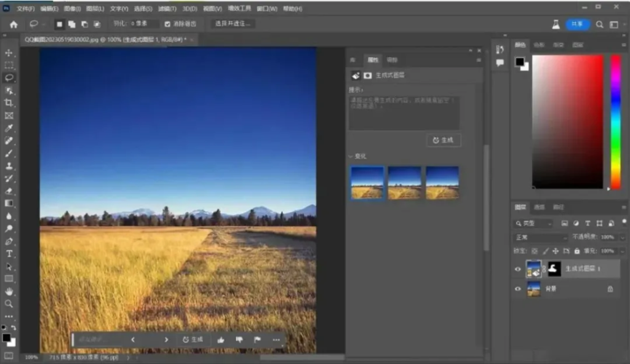Viewport: 630px width, 364px height.
Task: Click the blue Share button
Action: [577, 25]
